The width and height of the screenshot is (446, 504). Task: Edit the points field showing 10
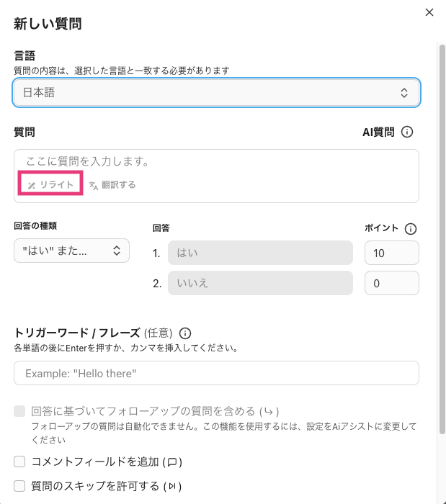click(x=392, y=253)
